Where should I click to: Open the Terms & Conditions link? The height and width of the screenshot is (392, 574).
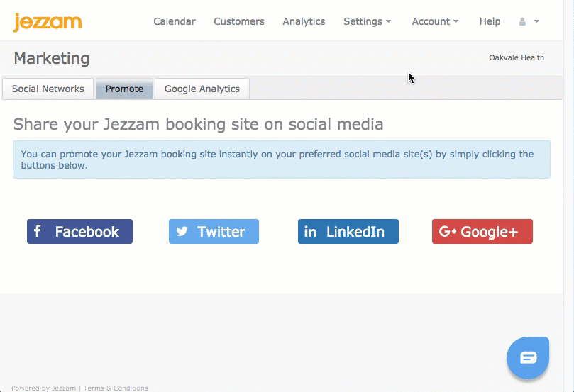[x=116, y=388]
